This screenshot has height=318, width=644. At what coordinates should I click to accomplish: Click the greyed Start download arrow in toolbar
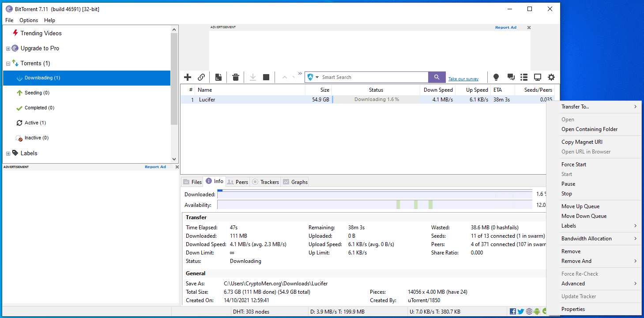tap(253, 77)
